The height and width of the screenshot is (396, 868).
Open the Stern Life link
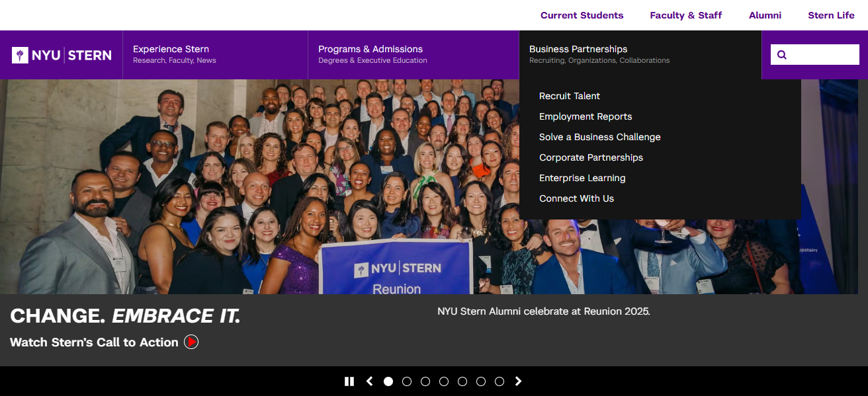(x=831, y=15)
